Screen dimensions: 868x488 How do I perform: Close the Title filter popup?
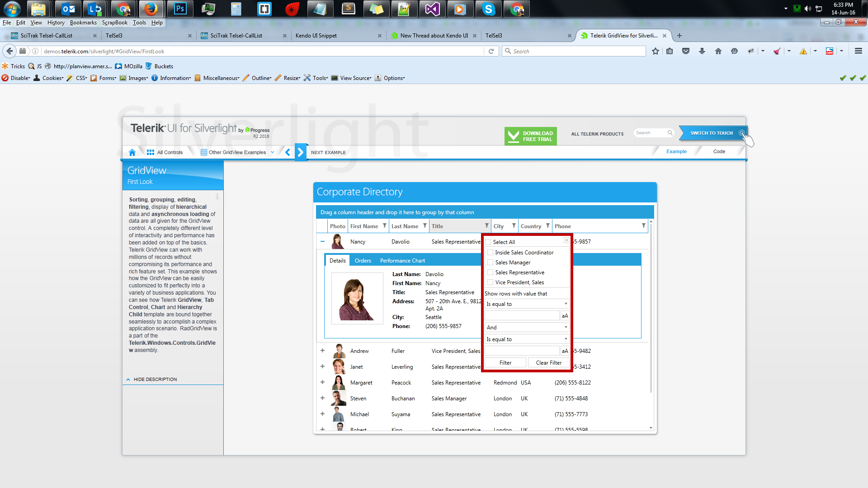pos(566,240)
